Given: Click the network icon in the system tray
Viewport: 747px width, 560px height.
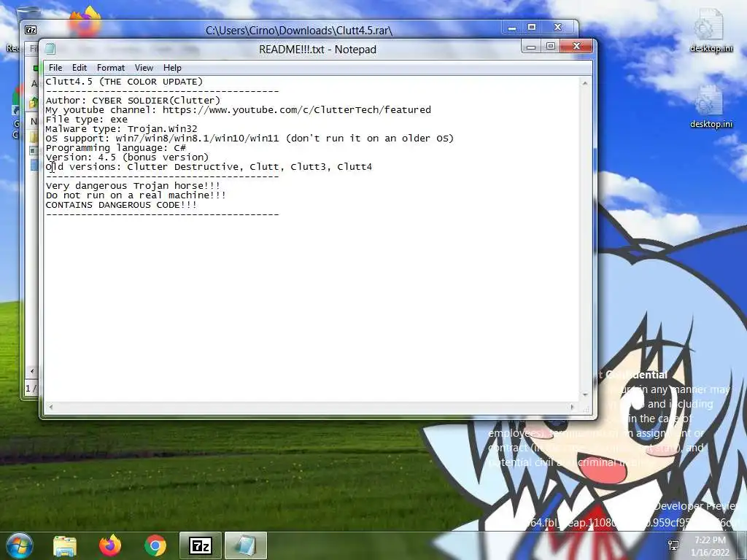Looking at the screenshot, I should tap(673, 545).
